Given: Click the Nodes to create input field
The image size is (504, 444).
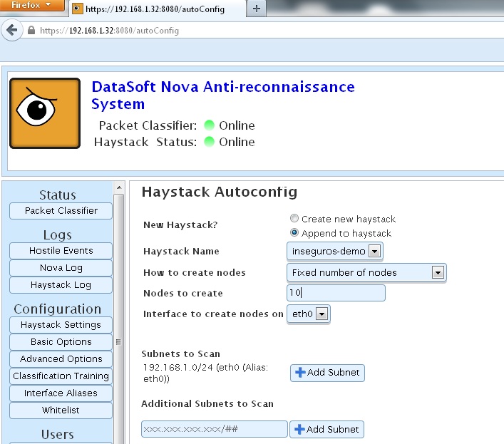Looking at the screenshot, I should [x=336, y=293].
